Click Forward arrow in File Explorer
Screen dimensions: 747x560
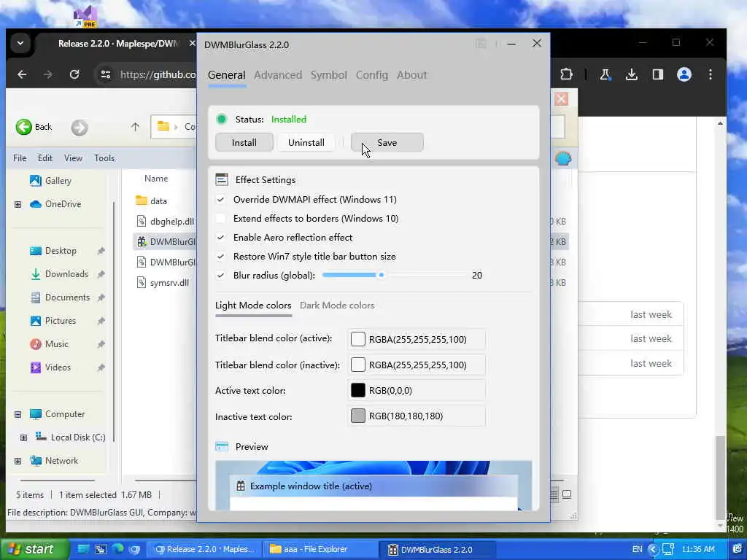point(80,128)
